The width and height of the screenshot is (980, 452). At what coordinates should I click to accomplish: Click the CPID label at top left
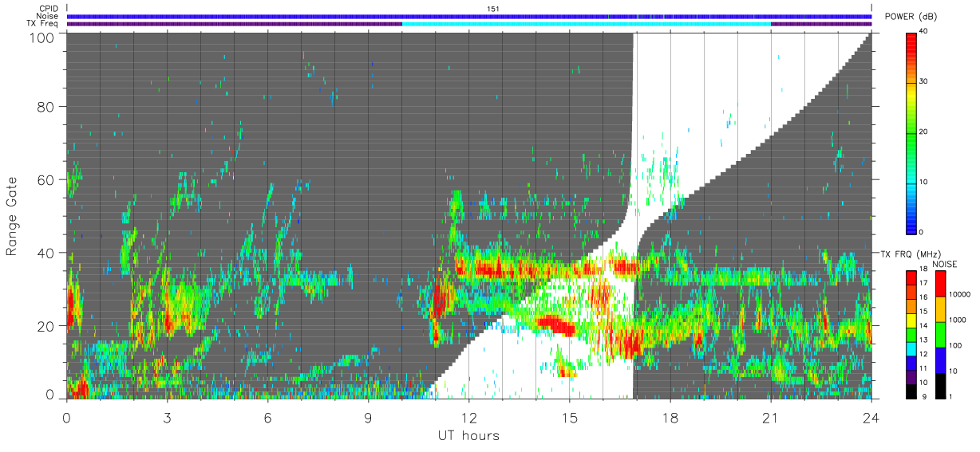[x=49, y=9]
